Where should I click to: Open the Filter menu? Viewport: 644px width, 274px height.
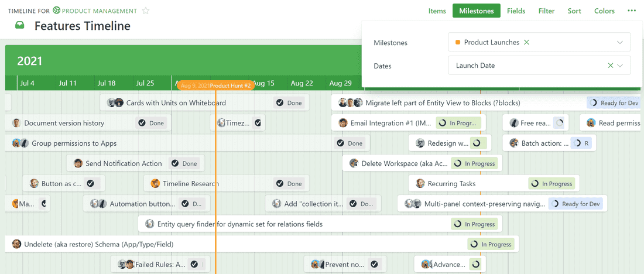click(546, 11)
